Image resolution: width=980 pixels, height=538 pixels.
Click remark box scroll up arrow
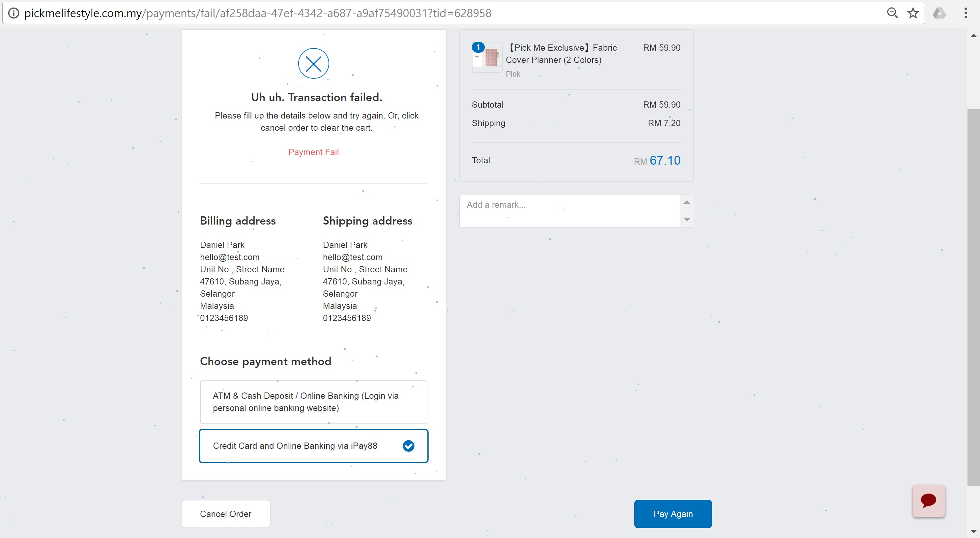686,202
